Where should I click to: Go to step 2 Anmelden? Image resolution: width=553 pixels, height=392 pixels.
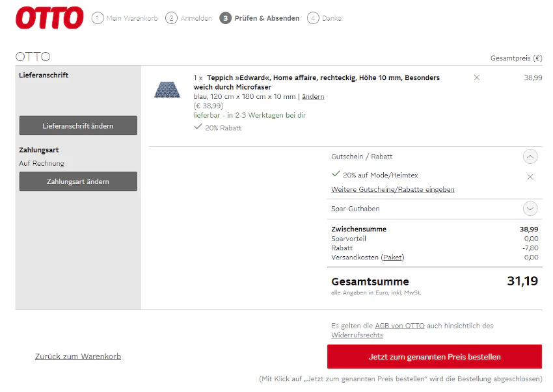pyautogui.click(x=189, y=18)
